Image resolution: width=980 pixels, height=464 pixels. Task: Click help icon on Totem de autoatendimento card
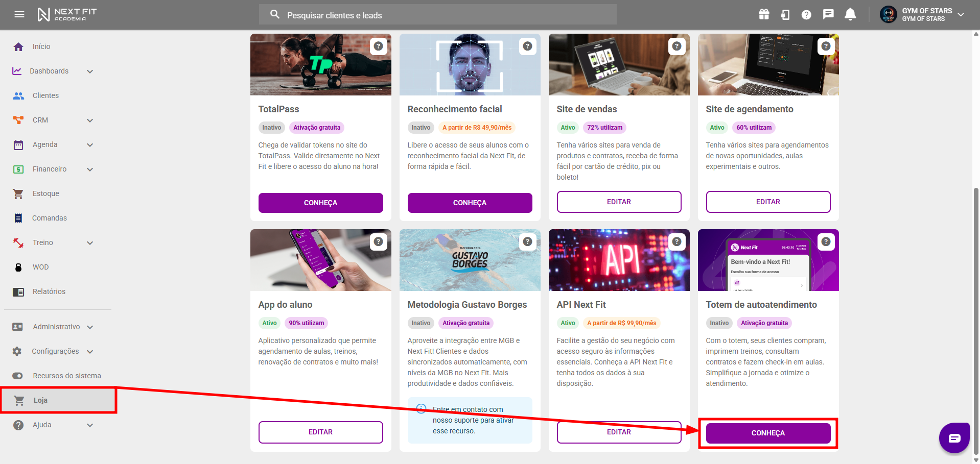826,241
